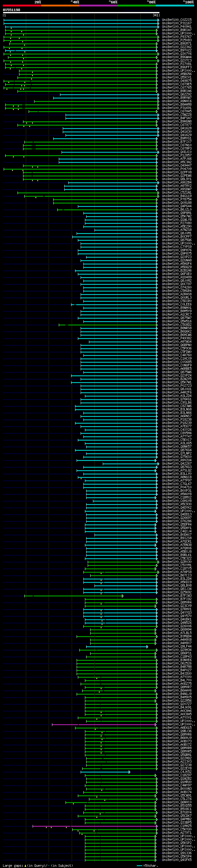Select the UniRef100_B4FSA7 label

click(x=177, y=118)
